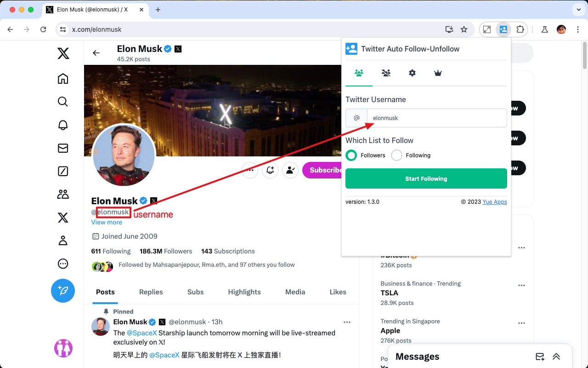Open your Profile icon in the X sidebar

point(63,240)
